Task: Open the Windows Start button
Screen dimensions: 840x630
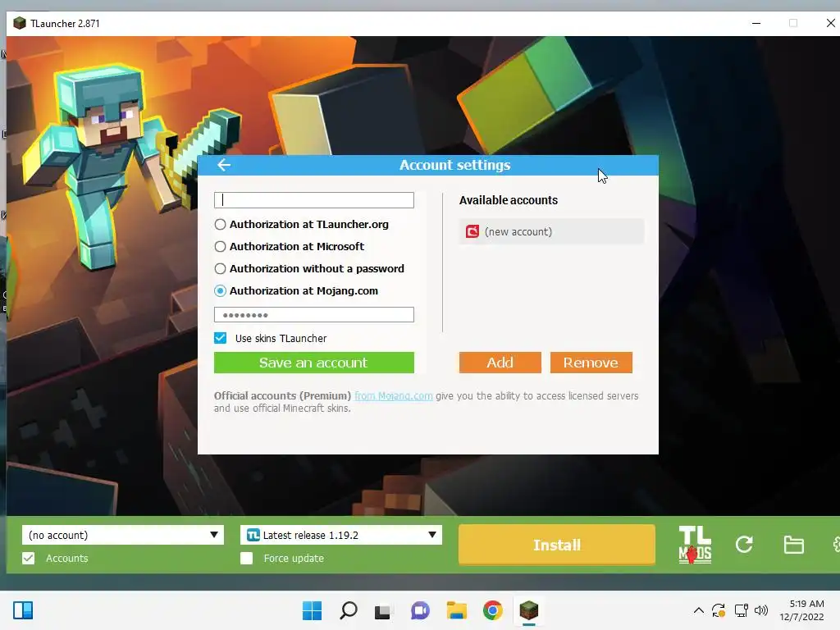Action: coord(312,610)
